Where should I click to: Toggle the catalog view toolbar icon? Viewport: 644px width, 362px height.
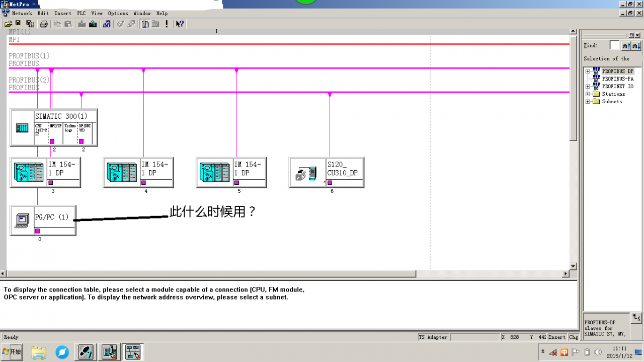pos(145,24)
